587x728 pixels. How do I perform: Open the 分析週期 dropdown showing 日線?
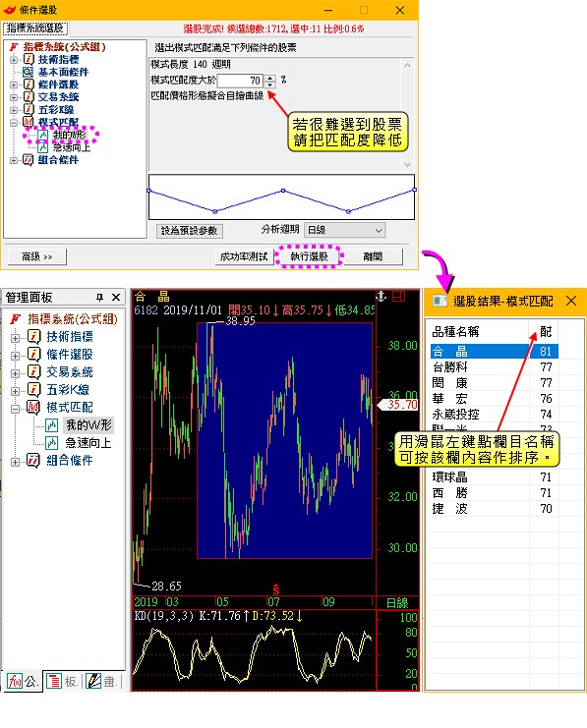coord(345,230)
